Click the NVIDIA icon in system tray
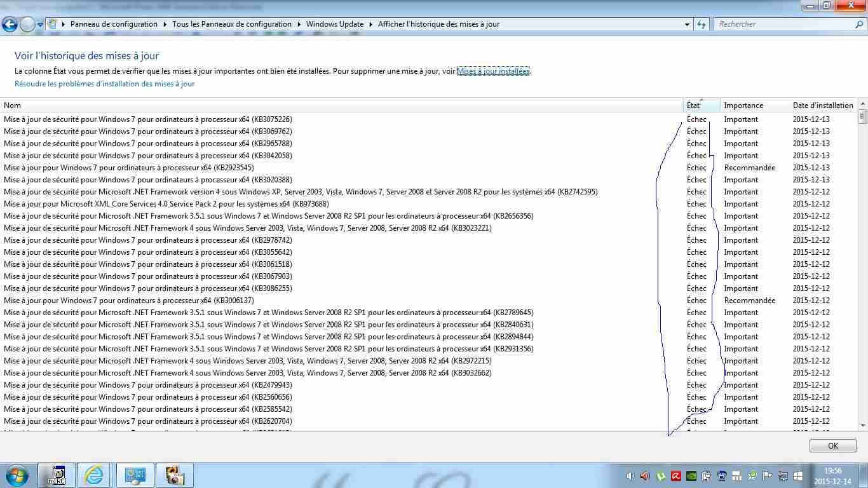This screenshot has width=868, height=488. point(691,476)
